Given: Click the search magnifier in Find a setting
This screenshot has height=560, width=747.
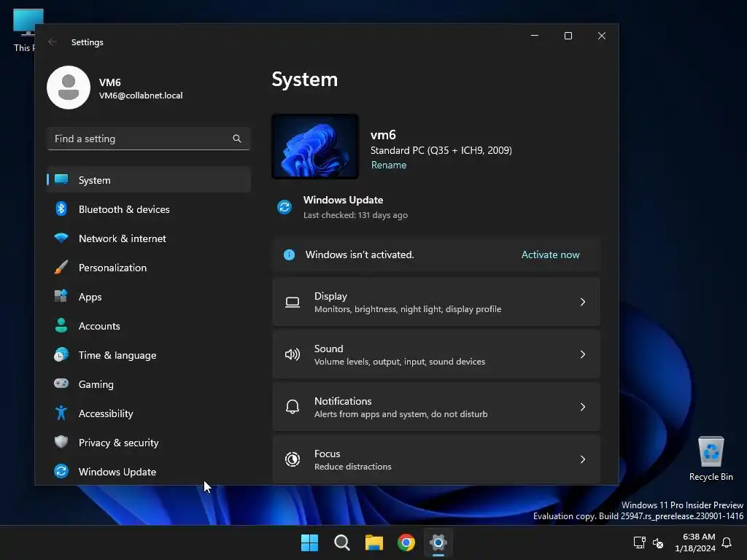Looking at the screenshot, I should [x=237, y=139].
